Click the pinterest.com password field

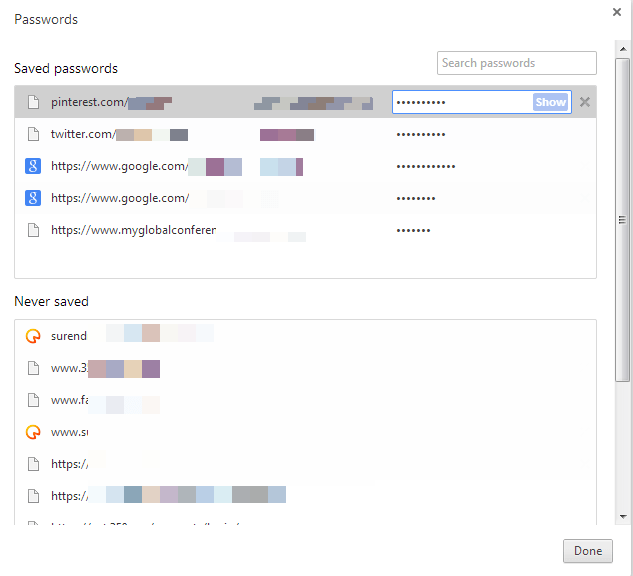pos(462,102)
